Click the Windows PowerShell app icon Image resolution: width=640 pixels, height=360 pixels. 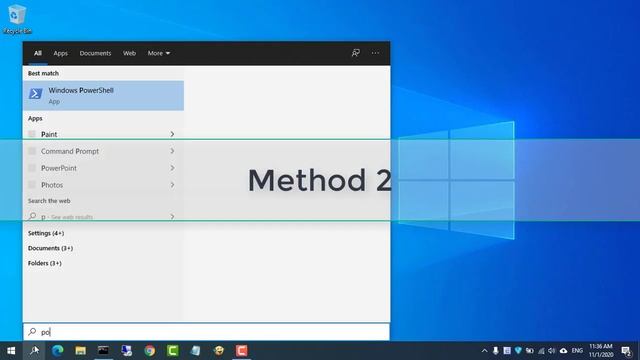coord(36,94)
